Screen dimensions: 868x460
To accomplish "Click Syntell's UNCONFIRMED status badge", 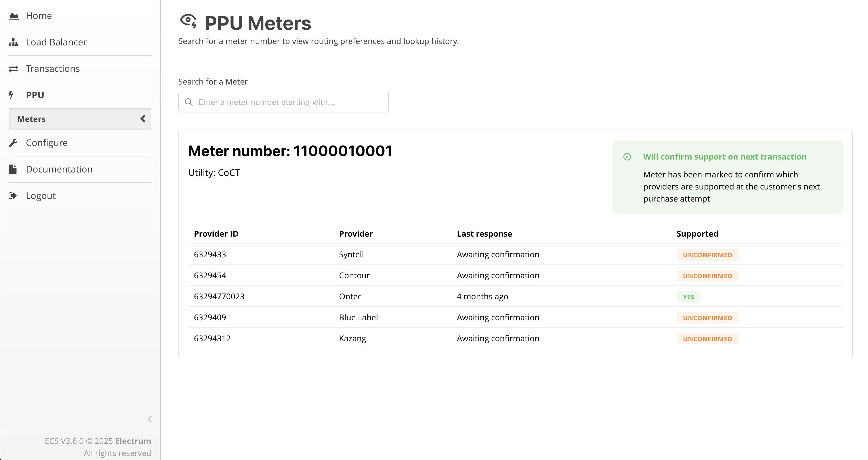I will coord(707,255).
